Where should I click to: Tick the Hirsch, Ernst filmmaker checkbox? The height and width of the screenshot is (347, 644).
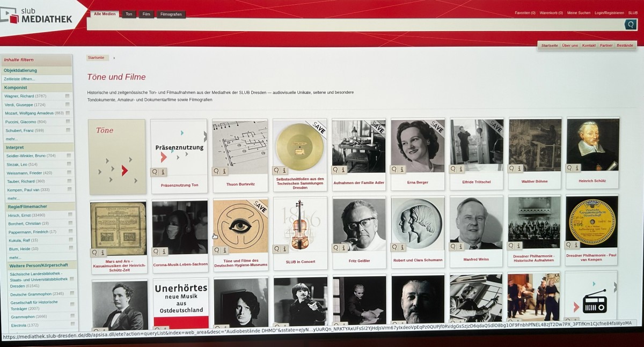click(x=70, y=215)
